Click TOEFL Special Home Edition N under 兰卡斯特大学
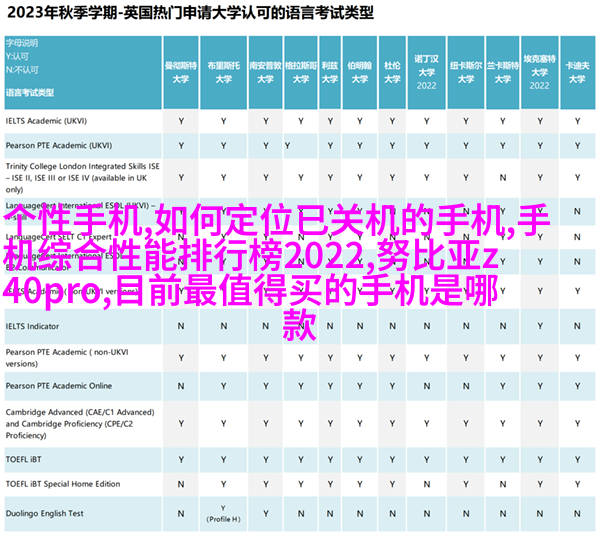 coord(503,484)
